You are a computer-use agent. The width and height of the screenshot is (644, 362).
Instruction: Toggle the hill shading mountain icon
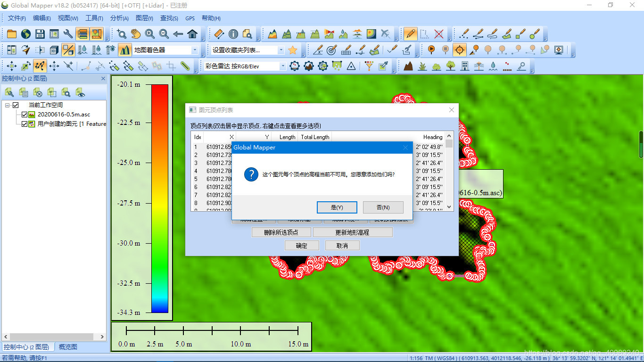pyautogui.click(x=125, y=49)
